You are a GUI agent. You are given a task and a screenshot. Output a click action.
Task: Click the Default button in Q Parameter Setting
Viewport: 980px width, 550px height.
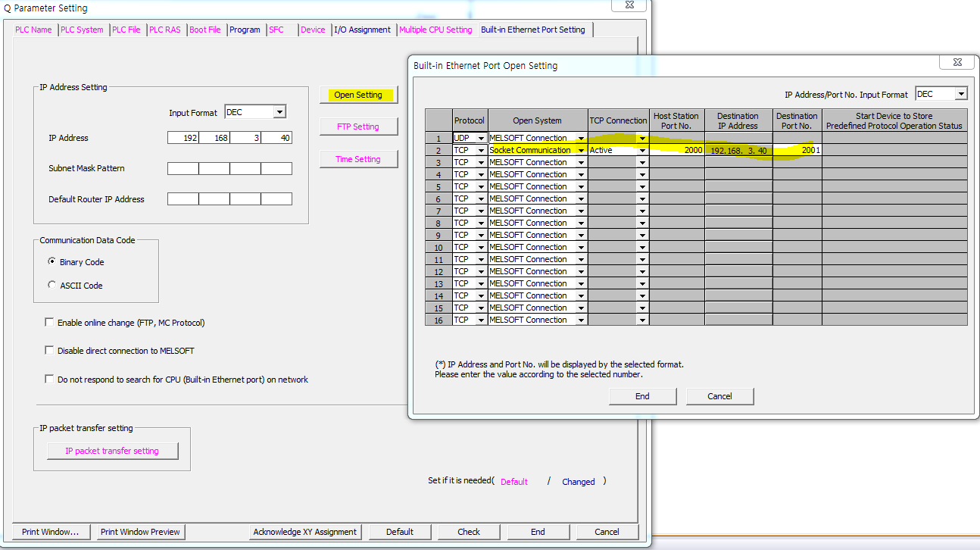(x=400, y=532)
